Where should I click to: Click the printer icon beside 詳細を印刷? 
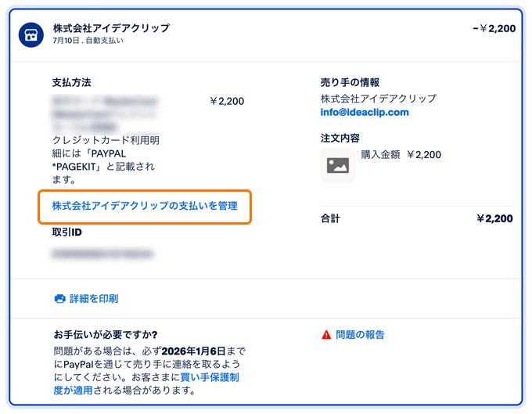tap(59, 299)
